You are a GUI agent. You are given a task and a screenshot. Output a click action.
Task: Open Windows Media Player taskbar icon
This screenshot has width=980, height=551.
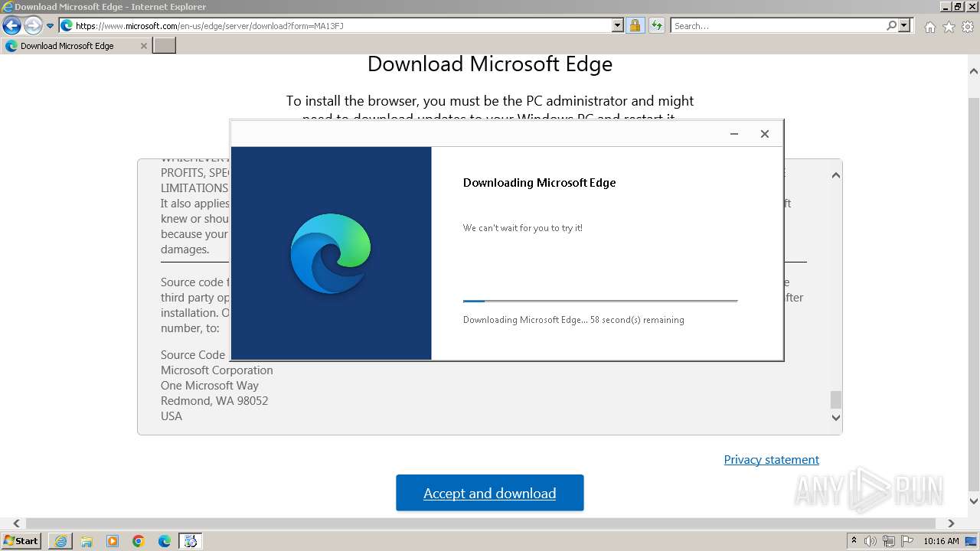[x=113, y=541]
